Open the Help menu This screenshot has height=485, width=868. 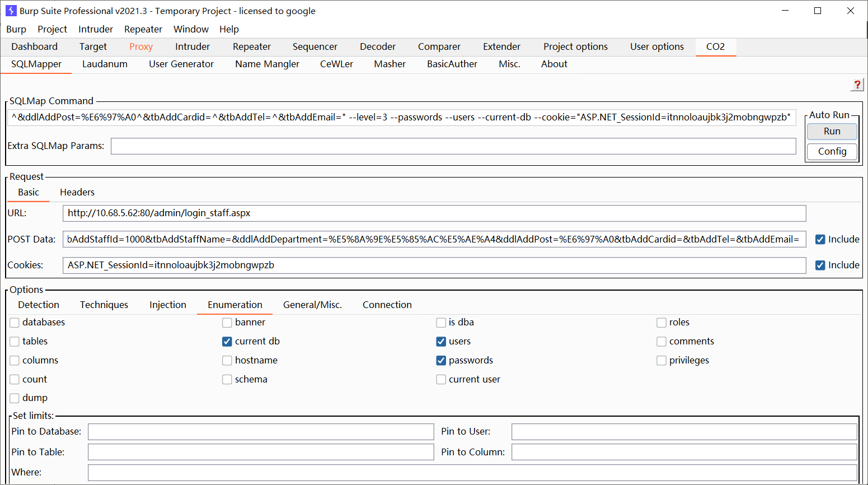pos(229,29)
